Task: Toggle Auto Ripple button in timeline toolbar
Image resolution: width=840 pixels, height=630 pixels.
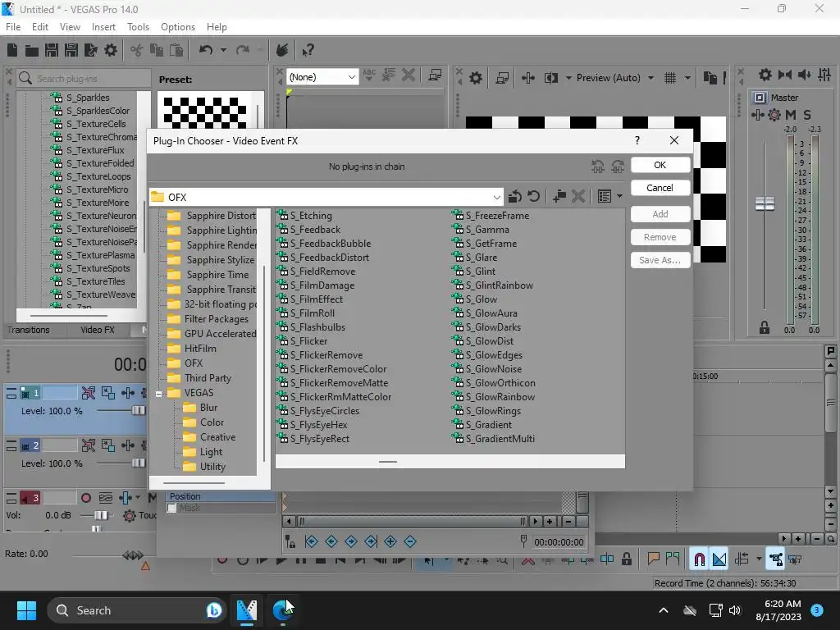Action: coord(742,559)
